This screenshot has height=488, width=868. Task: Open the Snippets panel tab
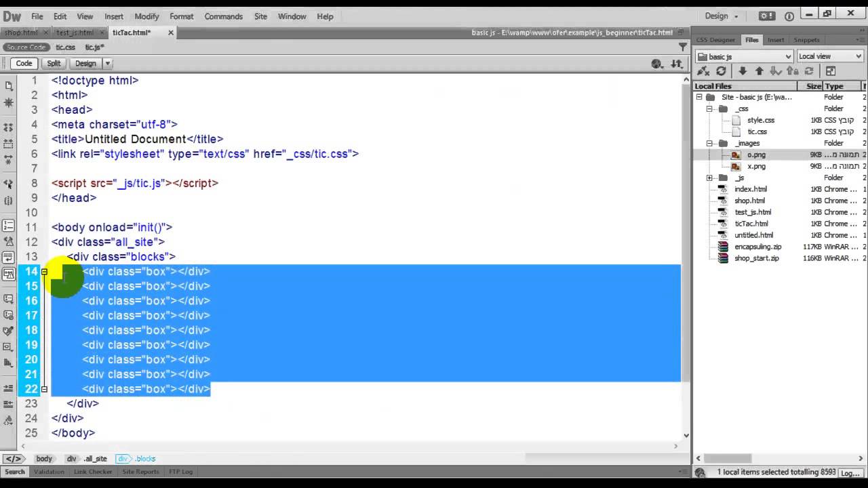click(x=806, y=40)
